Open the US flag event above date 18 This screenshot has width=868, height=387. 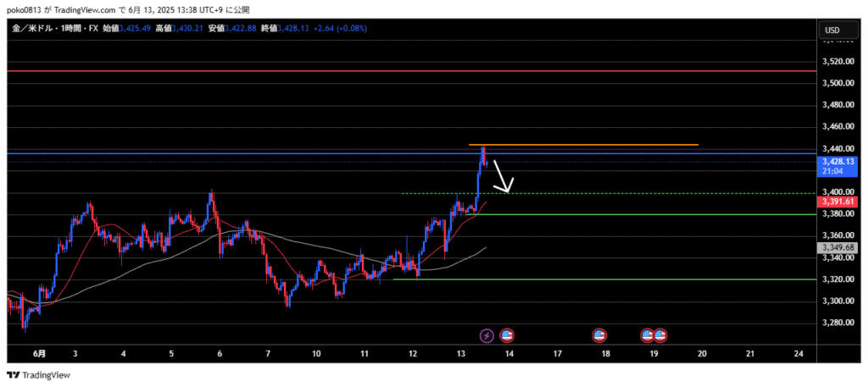click(x=599, y=335)
